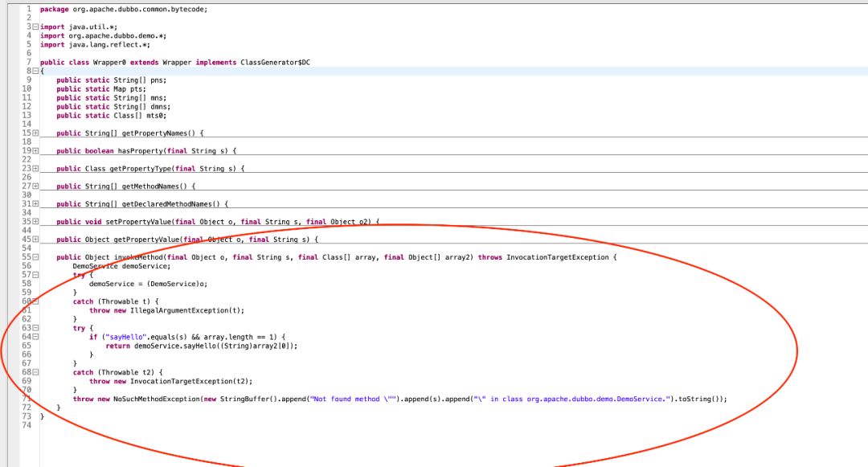Image resolution: width=868 pixels, height=467 pixels.
Task: Click the closing brace on line 73
Action: pyautogui.click(x=42, y=416)
